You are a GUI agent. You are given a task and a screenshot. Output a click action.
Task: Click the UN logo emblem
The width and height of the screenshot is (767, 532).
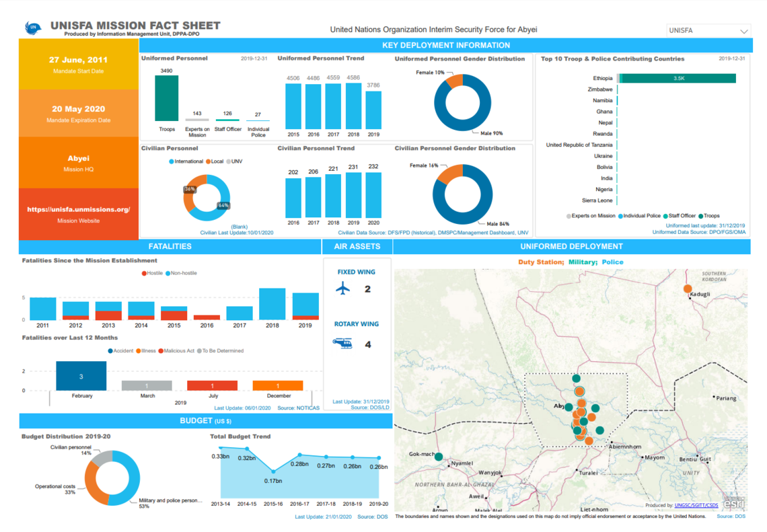click(x=33, y=28)
